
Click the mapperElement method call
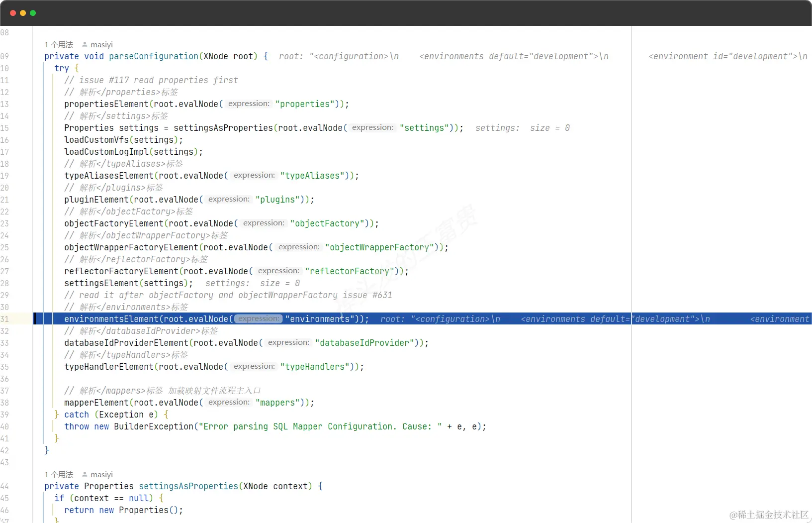click(96, 403)
